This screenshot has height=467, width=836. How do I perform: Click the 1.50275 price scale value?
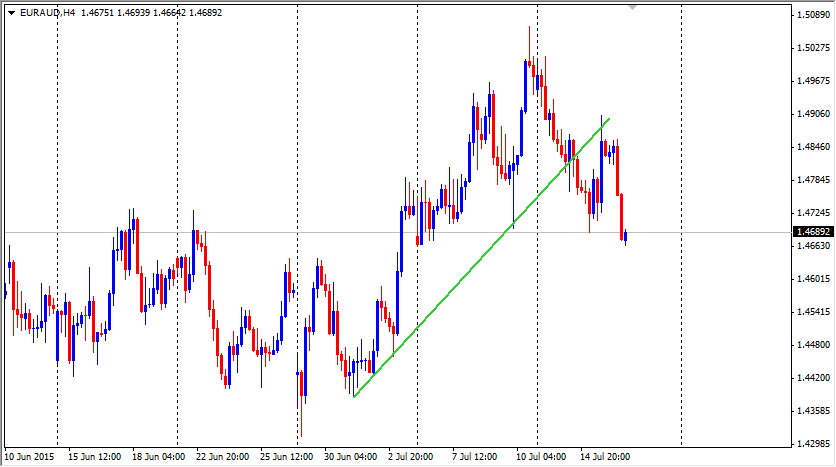pyautogui.click(x=814, y=48)
